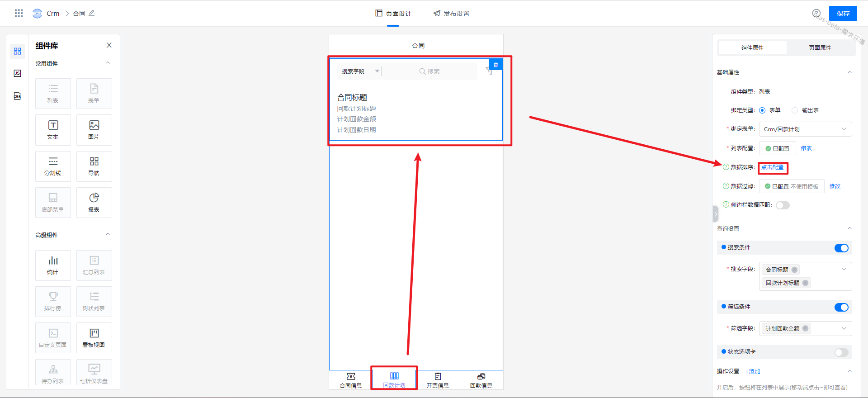The image size is (868, 398).
Task: Pick the 汇总列表 component
Action: [94, 265]
